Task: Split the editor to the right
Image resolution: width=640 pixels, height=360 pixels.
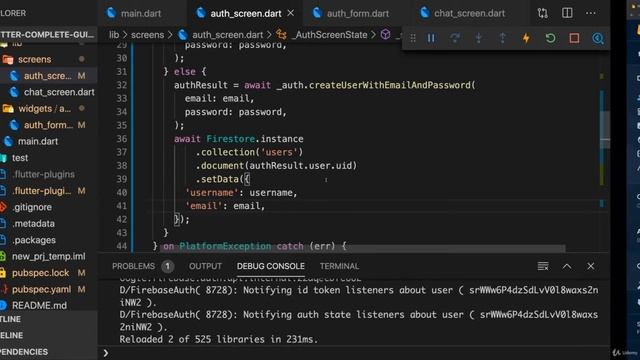Action: (x=567, y=13)
